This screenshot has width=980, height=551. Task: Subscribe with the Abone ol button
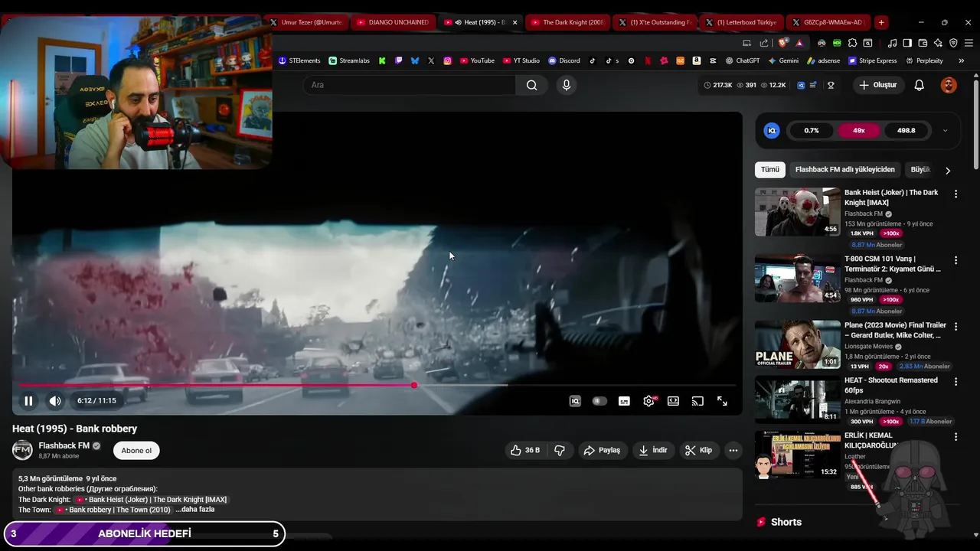pos(136,450)
